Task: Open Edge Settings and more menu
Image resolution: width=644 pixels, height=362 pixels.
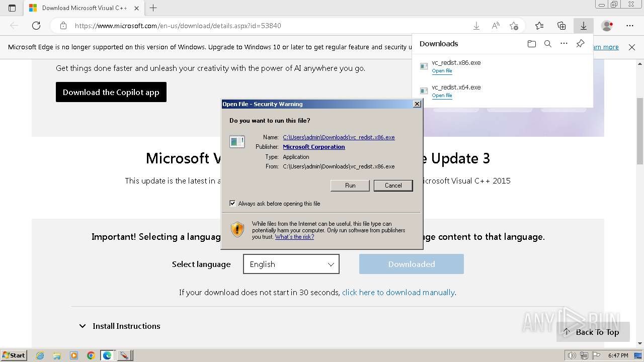Action: coord(630,26)
